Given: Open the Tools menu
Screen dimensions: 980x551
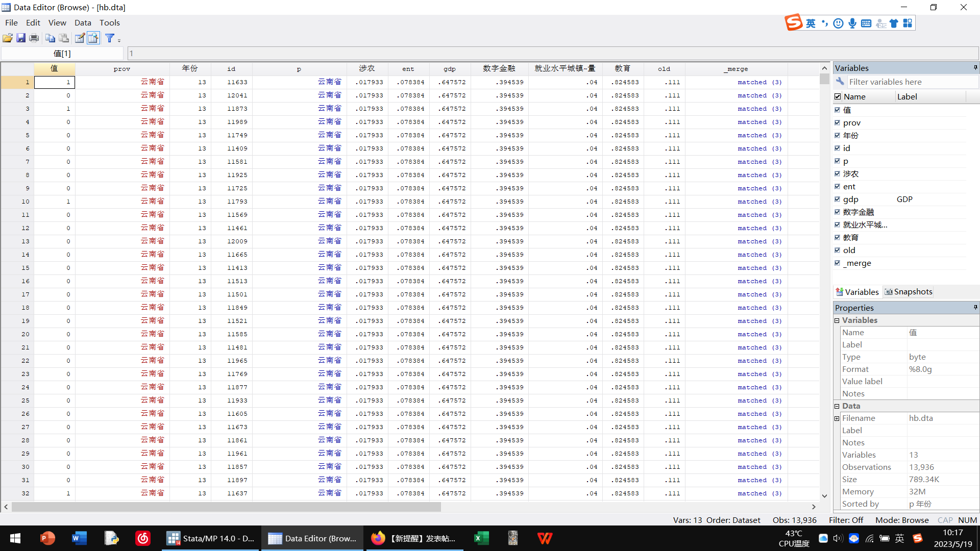Looking at the screenshot, I should coord(109,22).
